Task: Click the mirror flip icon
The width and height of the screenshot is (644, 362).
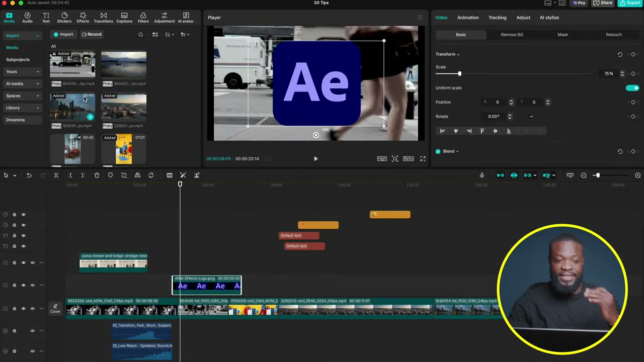Action: (x=137, y=175)
